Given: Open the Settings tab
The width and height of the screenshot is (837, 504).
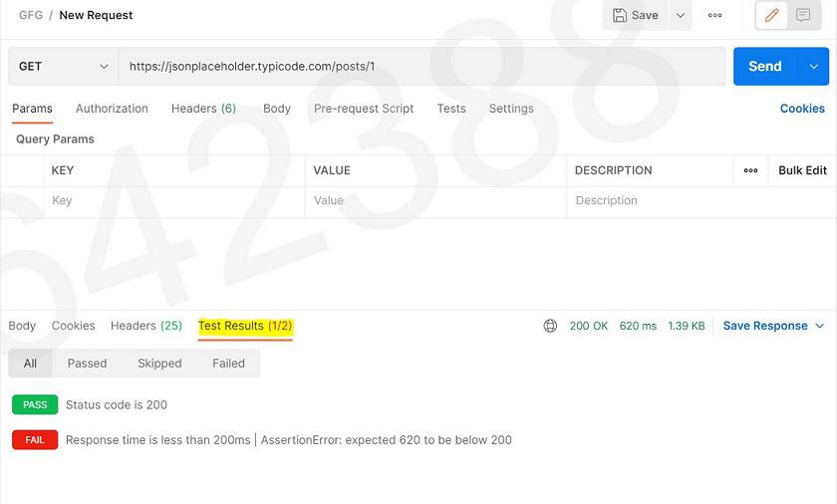Looking at the screenshot, I should (x=511, y=109).
